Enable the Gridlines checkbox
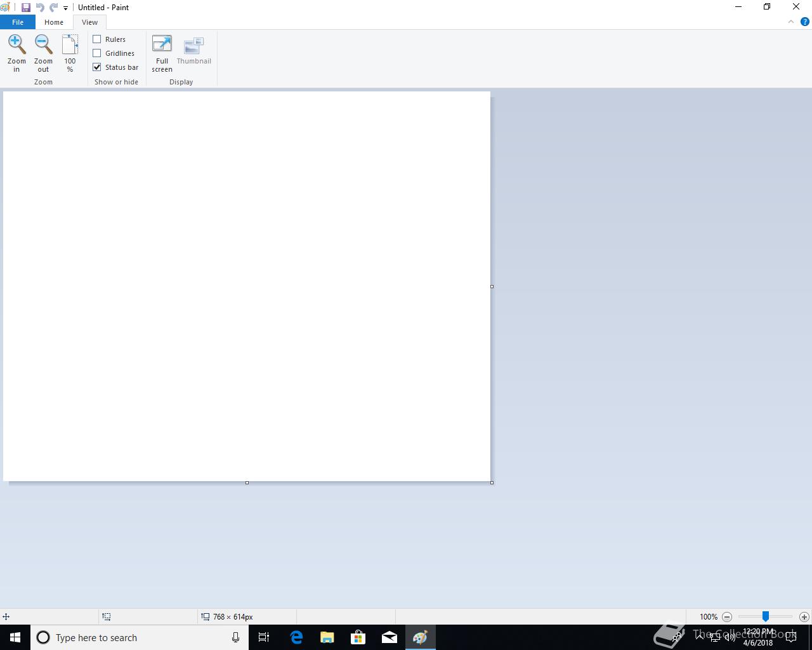Viewport: 812px width, 650px height. (x=97, y=53)
